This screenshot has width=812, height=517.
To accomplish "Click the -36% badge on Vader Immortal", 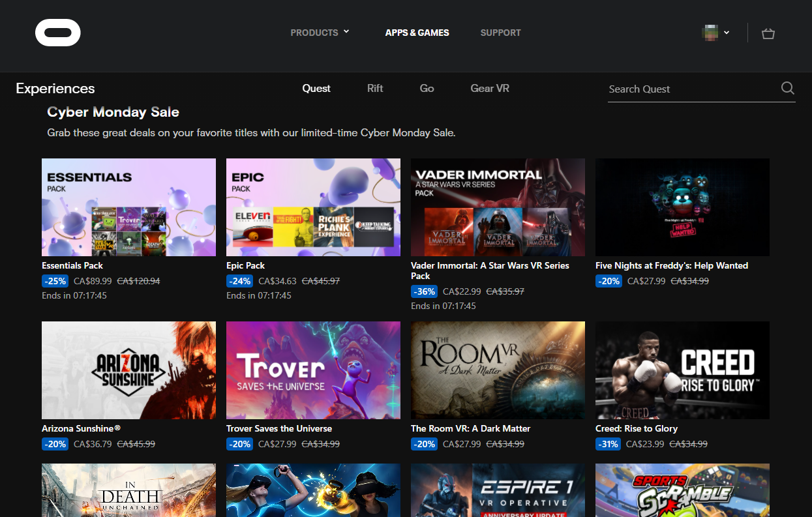I will coord(425,291).
